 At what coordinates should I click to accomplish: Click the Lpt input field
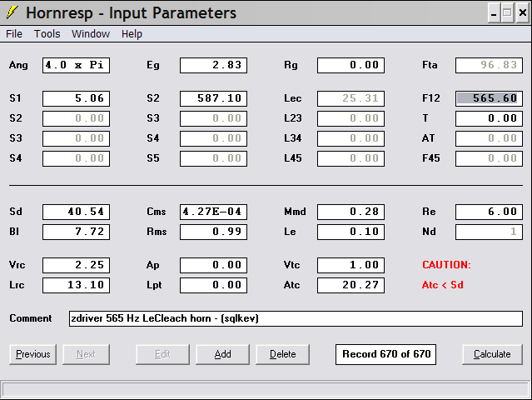(x=213, y=285)
